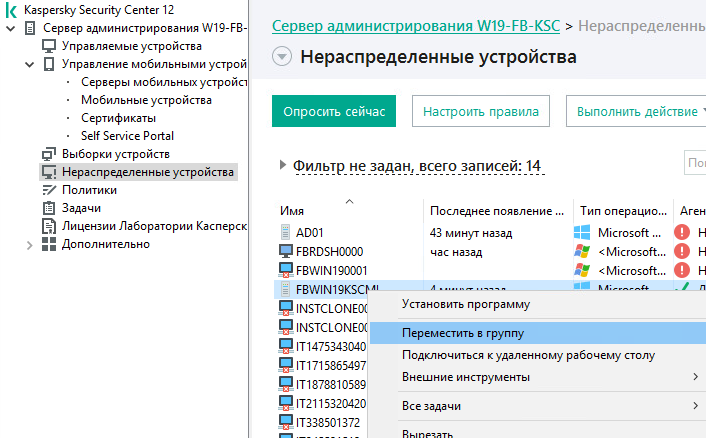The image size is (706, 438).
Task: Click the Policies icon in the tree
Action: pos(49,190)
